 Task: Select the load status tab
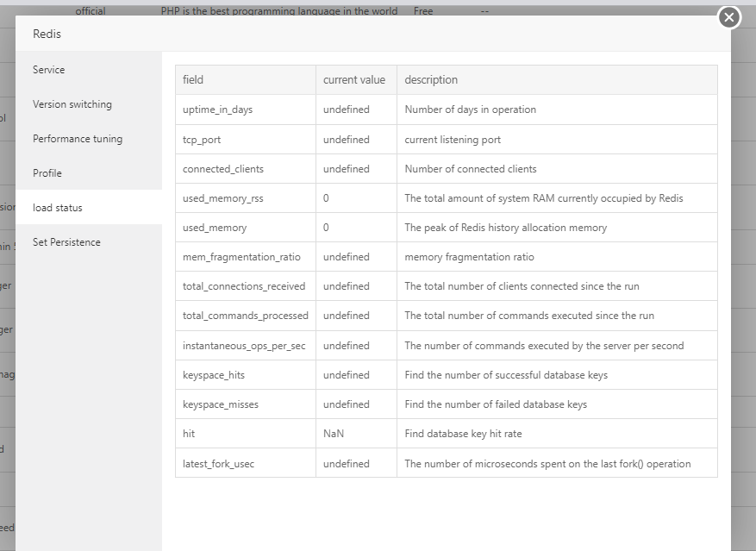click(x=58, y=208)
